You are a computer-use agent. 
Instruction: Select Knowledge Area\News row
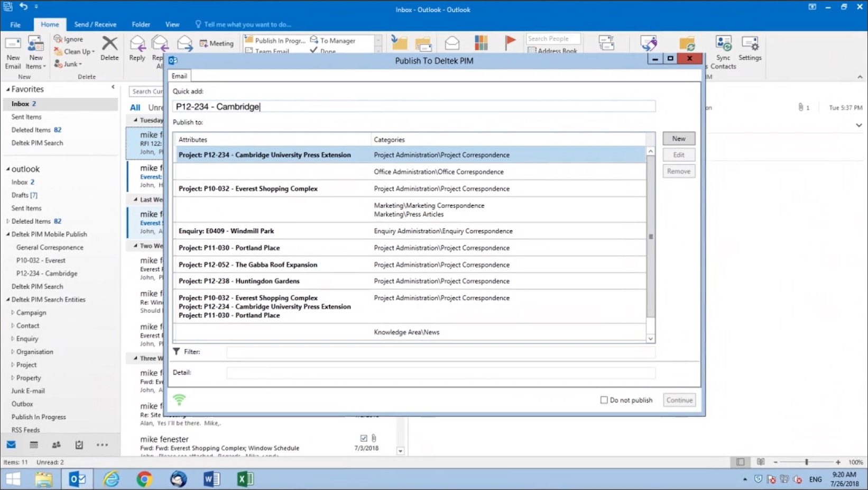pyautogui.click(x=410, y=332)
